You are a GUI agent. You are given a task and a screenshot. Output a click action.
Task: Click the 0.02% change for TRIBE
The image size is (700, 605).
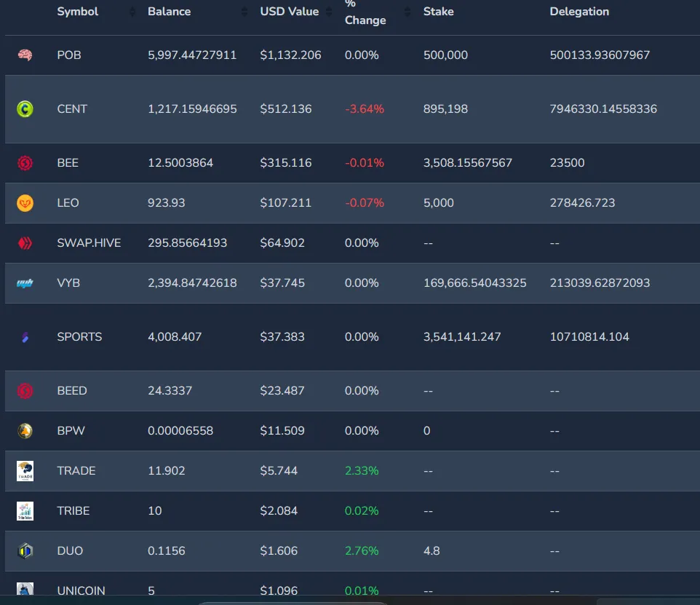pyautogui.click(x=362, y=511)
